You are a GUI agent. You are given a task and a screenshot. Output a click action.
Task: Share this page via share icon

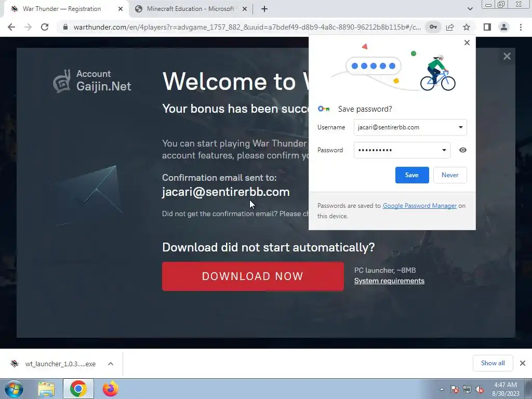point(450,27)
